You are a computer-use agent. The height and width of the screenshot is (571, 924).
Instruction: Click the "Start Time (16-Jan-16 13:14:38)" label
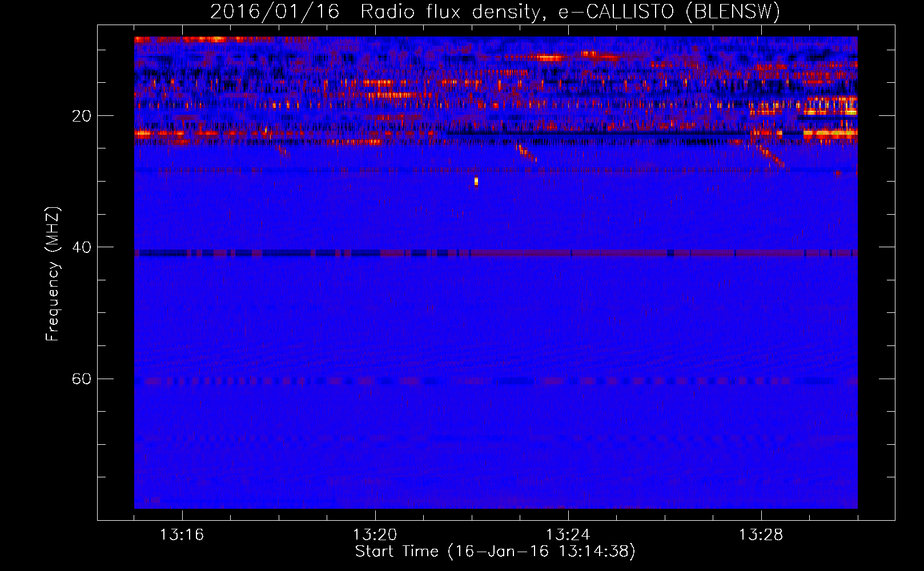pos(495,552)
